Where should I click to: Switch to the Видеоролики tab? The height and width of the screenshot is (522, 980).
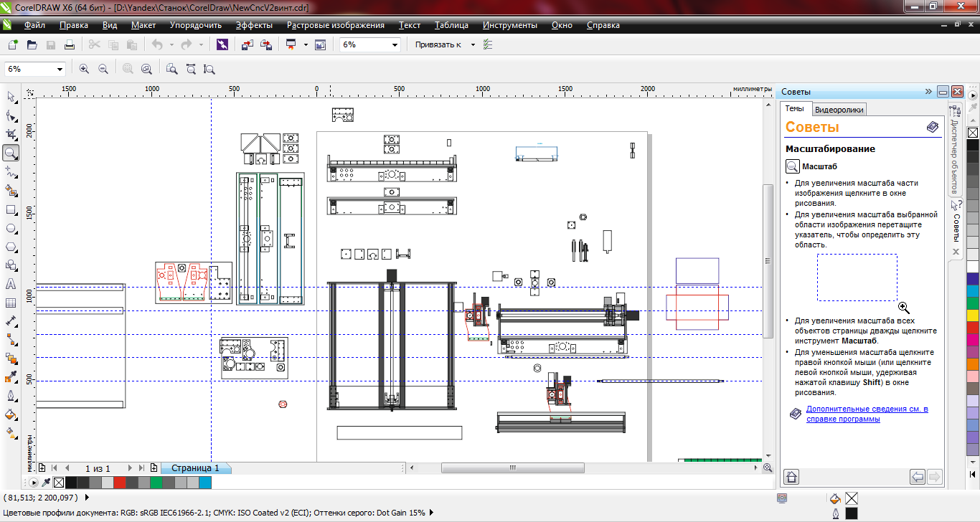(839, 110)
